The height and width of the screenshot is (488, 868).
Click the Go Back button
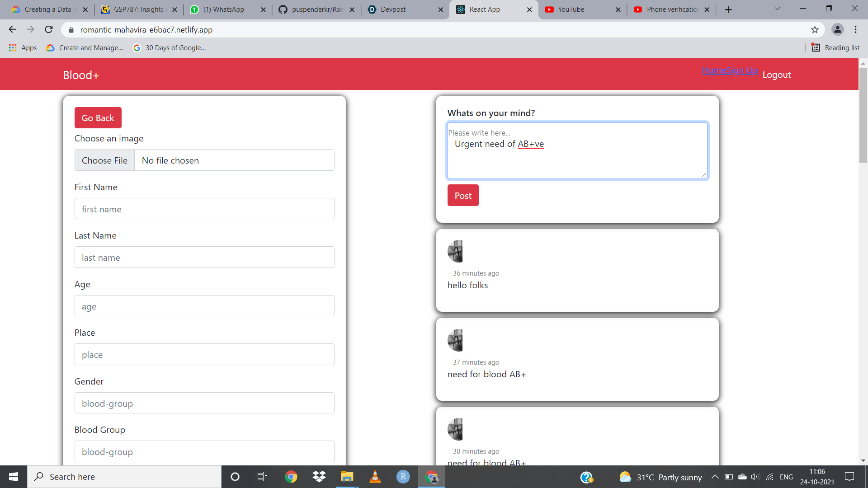98,118
